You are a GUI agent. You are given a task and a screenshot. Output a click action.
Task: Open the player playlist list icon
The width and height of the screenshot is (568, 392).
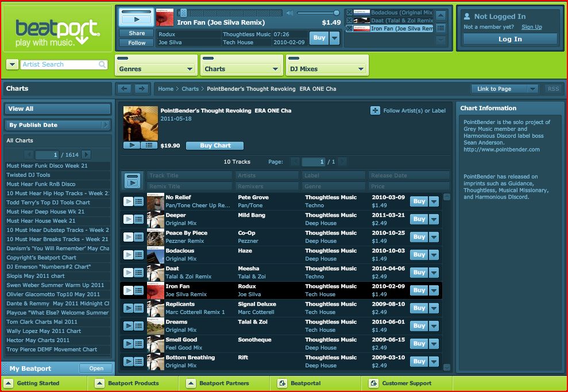point(441,28)
